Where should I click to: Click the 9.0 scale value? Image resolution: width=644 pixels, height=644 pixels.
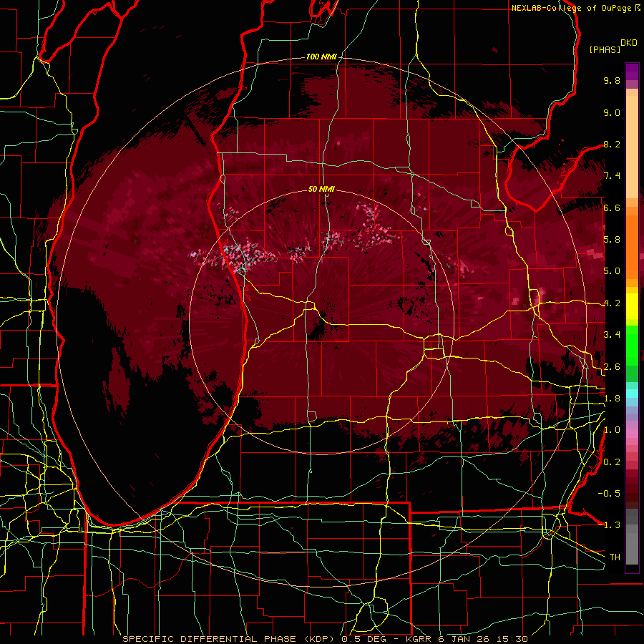coord(612,112)
